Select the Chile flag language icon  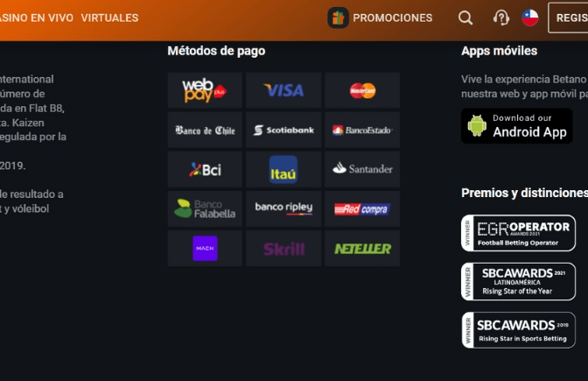[x=530, y=18]
